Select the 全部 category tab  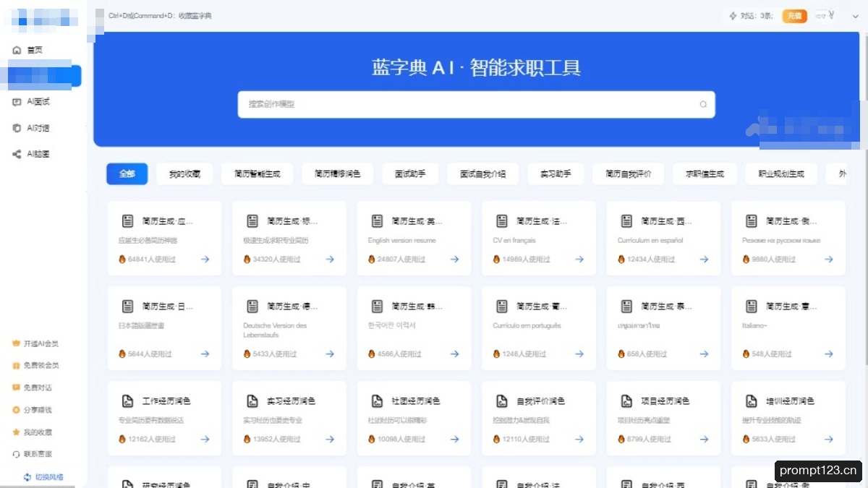127,174
